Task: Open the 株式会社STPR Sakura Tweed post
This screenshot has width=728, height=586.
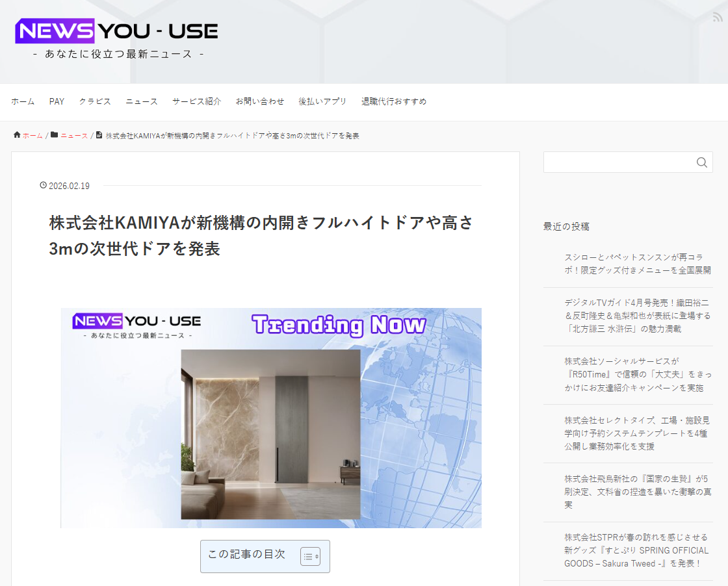Action: (x=637, y=550)
